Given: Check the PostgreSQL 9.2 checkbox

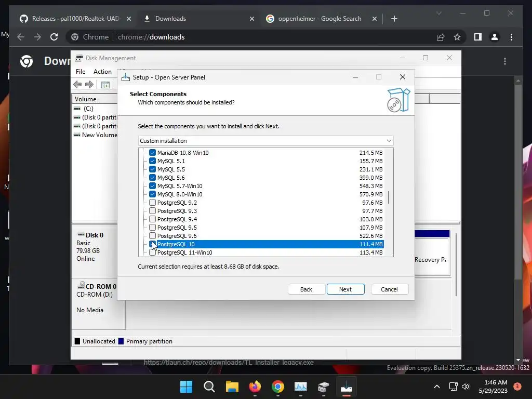Looking at the screenshot, I should click(x=152, y=203).
